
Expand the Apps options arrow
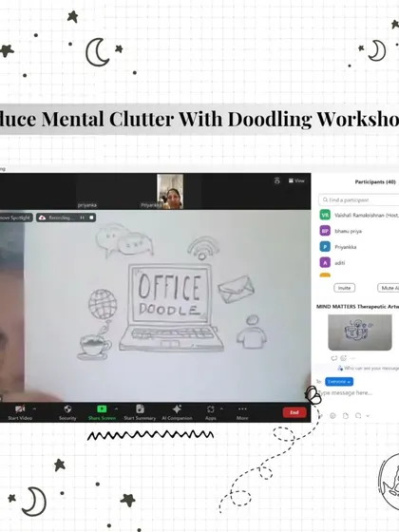(x=221, y=408)
